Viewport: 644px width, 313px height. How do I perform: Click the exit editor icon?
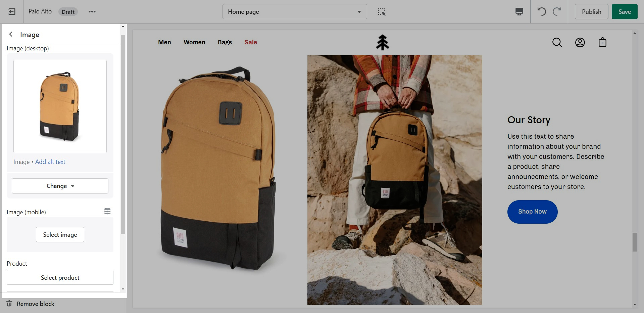click(12, 12)
